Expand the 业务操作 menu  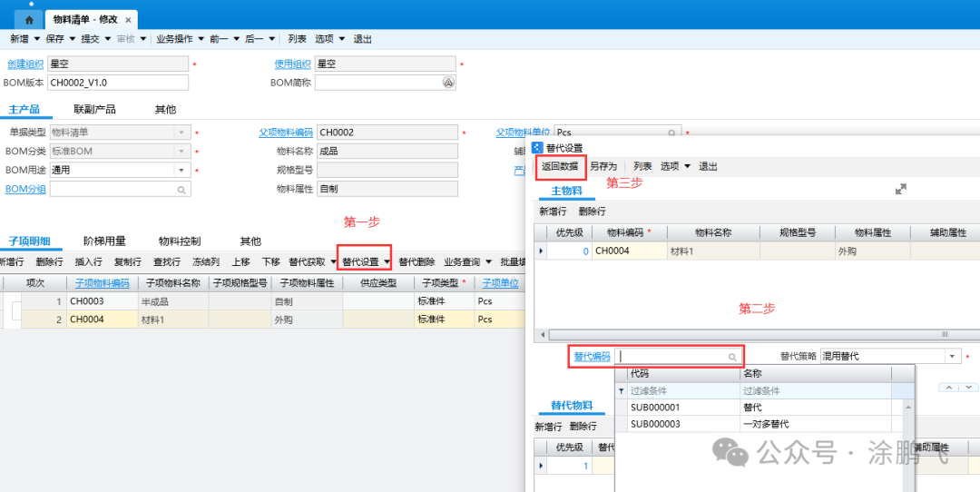click(199, 39)
